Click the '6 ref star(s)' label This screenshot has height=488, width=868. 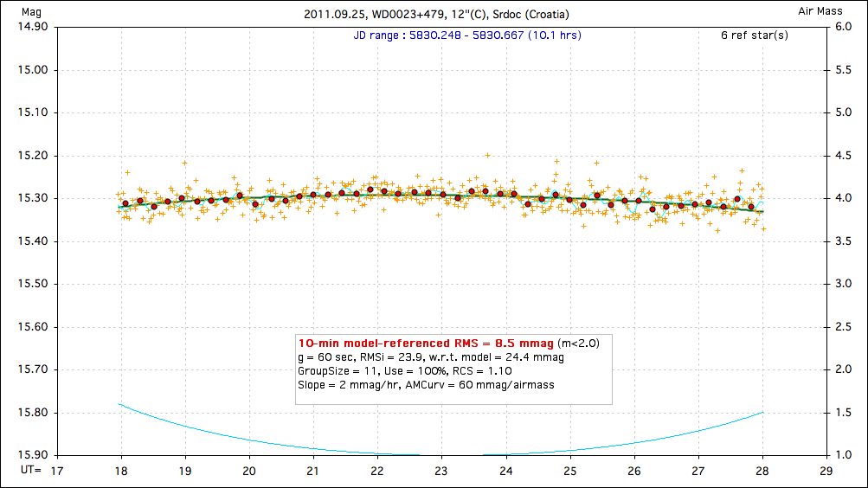click(755, 35)
